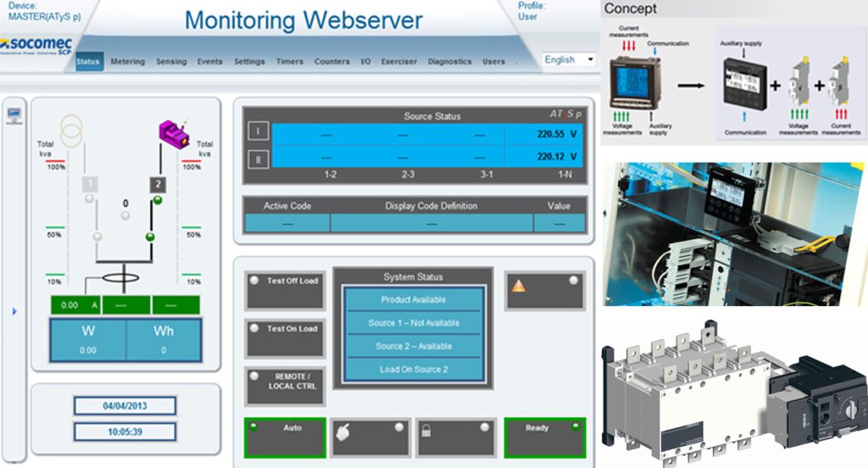Click the Wh energy value panel
Screen dimensions: 868x468
click(x=164, y=339)
